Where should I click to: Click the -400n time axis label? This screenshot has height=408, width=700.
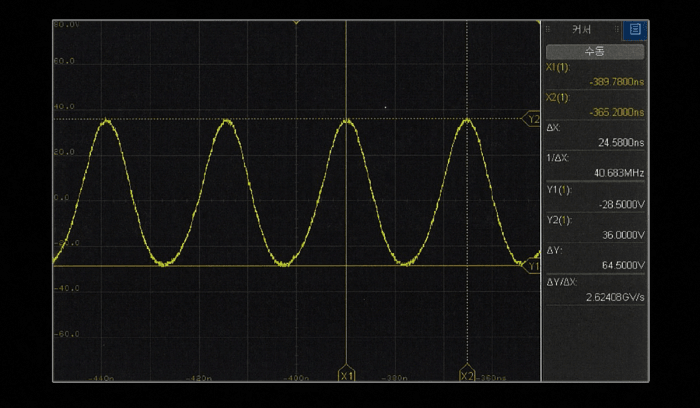pos(296,379)
